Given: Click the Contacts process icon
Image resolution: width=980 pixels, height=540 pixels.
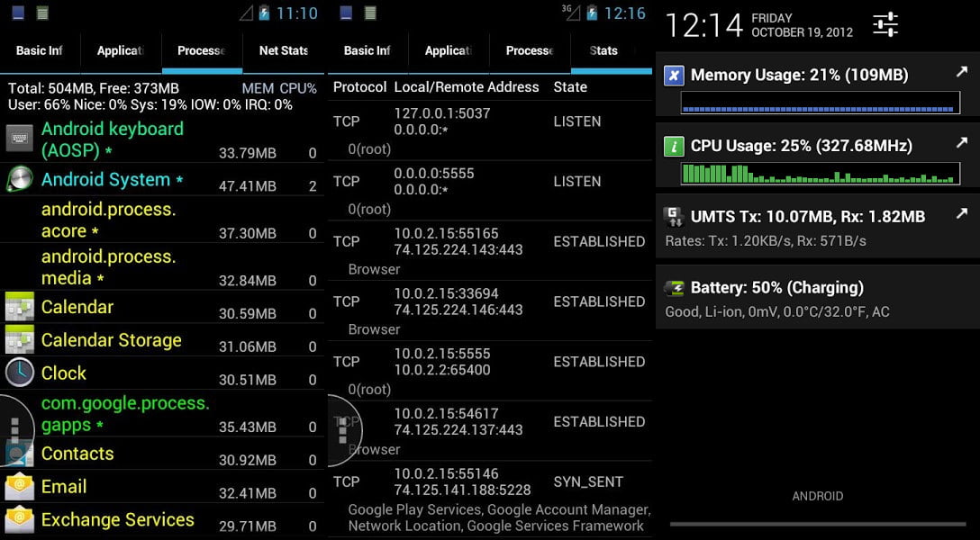Looking at the screenshot, I should 20,454.
